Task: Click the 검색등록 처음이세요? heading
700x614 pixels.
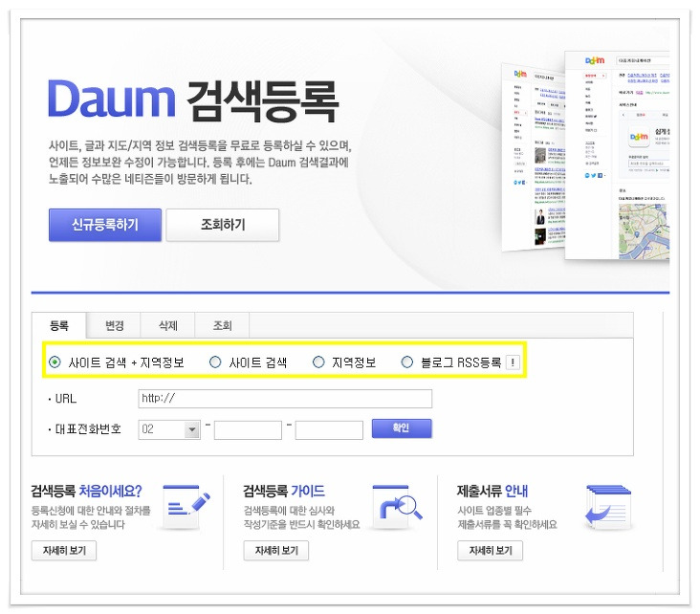Action: pyautogui.click(x=86, y=491)
